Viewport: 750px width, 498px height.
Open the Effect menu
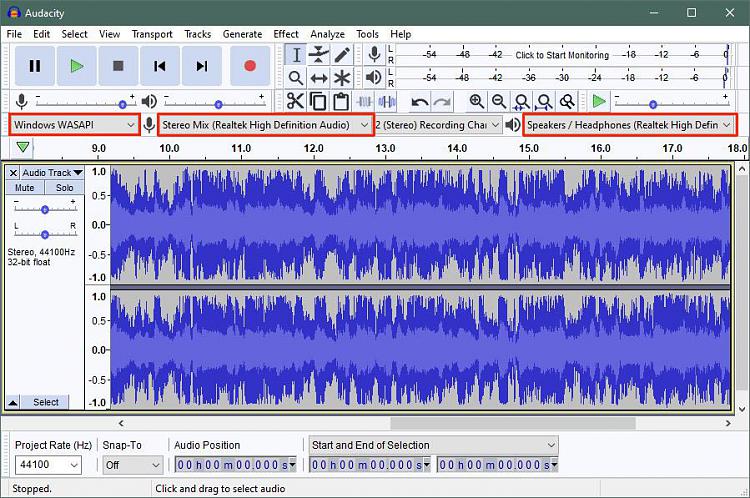click(286, 34)
